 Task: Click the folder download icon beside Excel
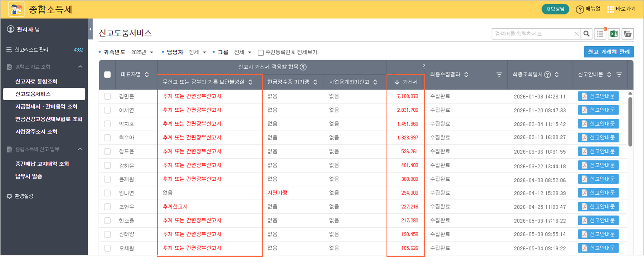628,34
